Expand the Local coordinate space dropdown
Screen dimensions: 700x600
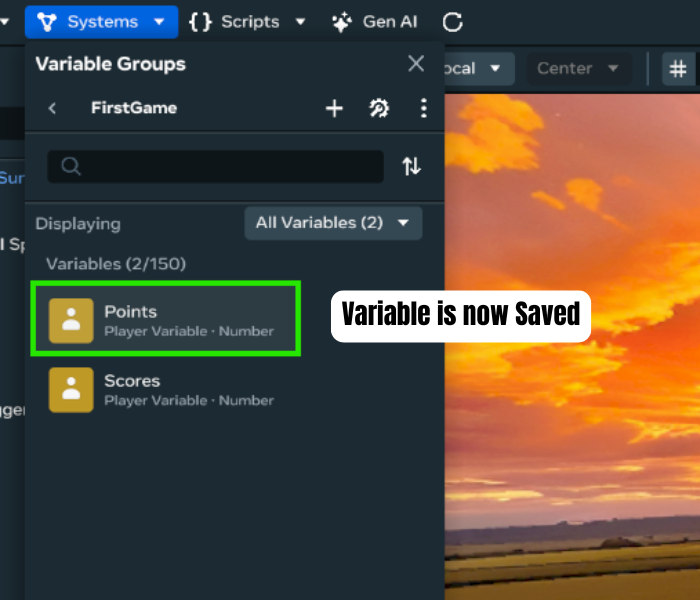coord(476,69)
